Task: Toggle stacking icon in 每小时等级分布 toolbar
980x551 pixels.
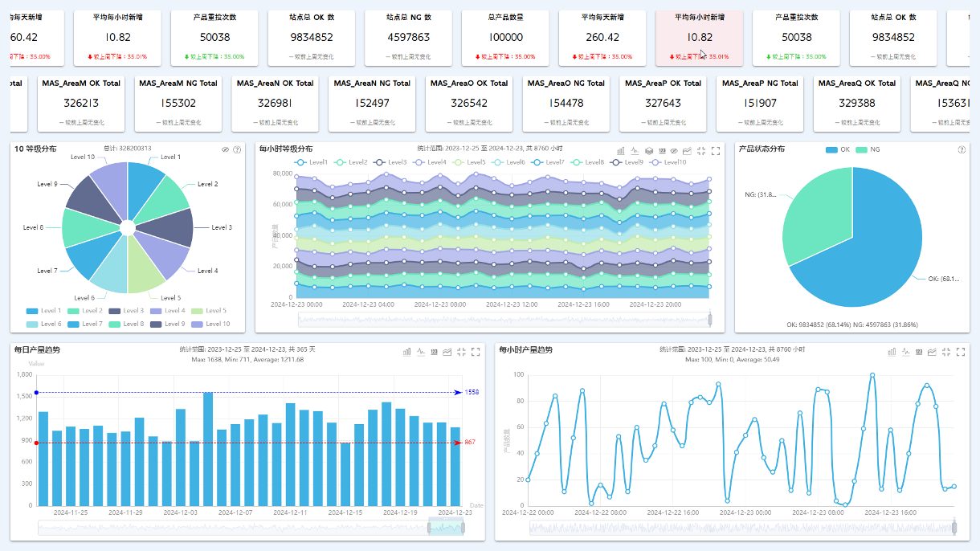Action: (x=648, y=150)
